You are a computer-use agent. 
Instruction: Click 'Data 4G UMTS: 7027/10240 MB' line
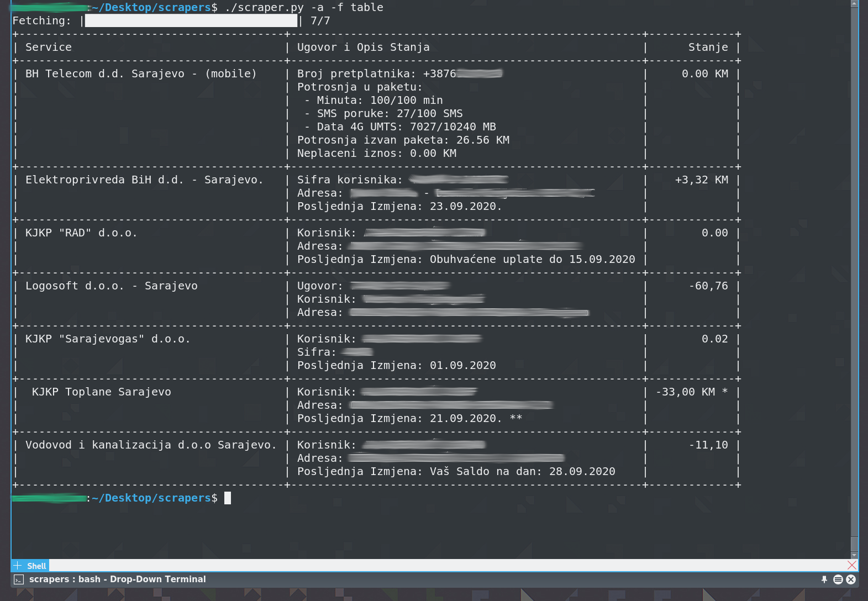(401, 127)
